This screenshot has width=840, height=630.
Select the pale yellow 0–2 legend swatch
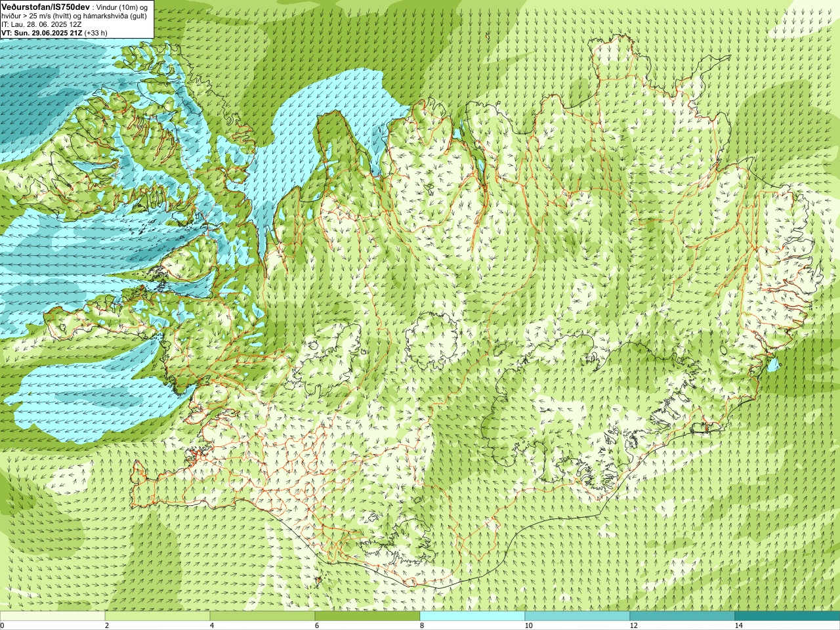[52, 616]
